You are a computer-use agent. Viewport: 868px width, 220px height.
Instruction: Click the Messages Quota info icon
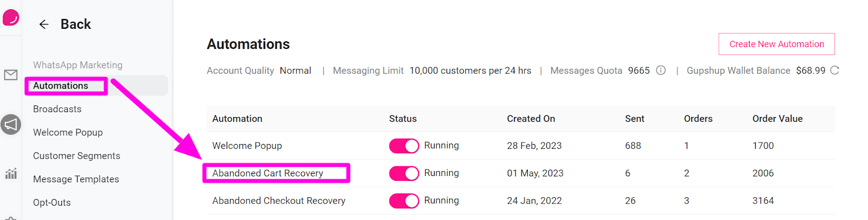click(661, 71)
